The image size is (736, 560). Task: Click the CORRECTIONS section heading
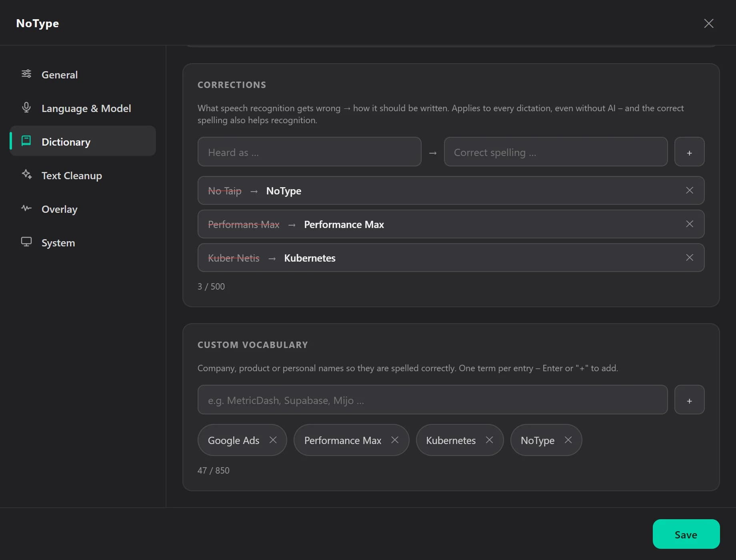click(x=232, y=85)
